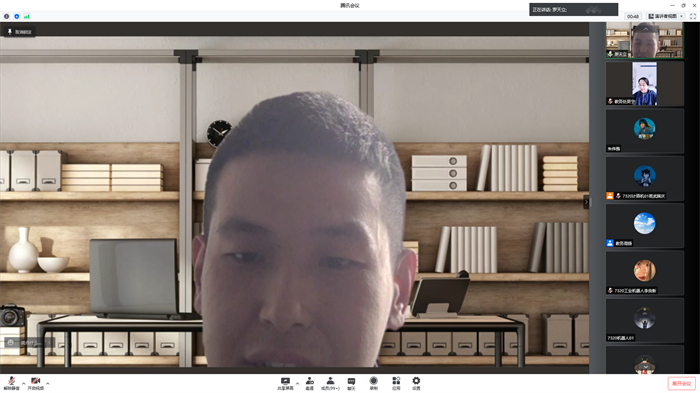Open the chat panel
700x393 pixels.
point(351,383)
